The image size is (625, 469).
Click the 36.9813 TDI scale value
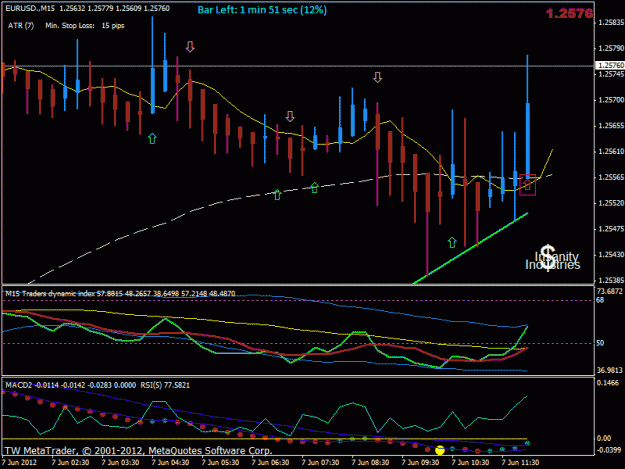609,371
